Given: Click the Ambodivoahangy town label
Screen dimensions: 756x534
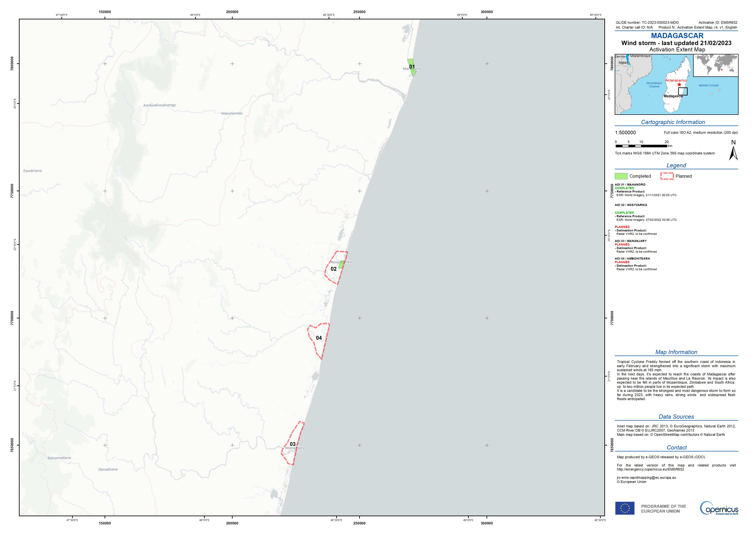Looking at the screenshot, I should click(x=159, y=105).
